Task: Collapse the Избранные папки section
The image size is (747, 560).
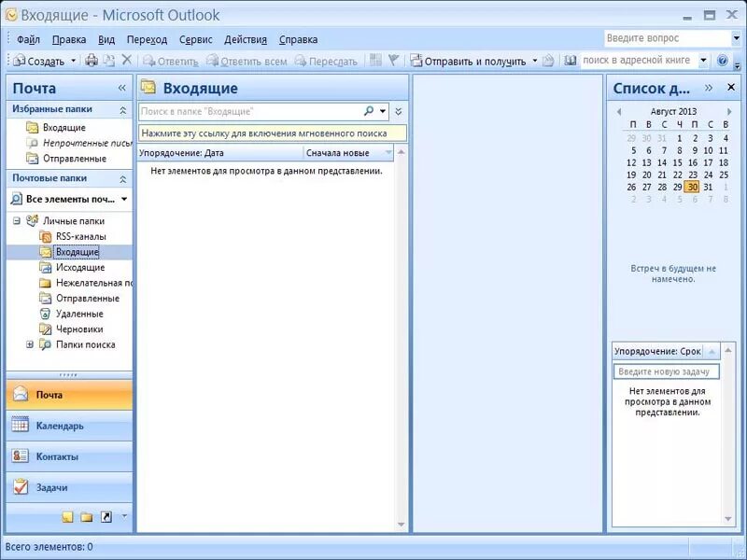Action: pos(123,110)
